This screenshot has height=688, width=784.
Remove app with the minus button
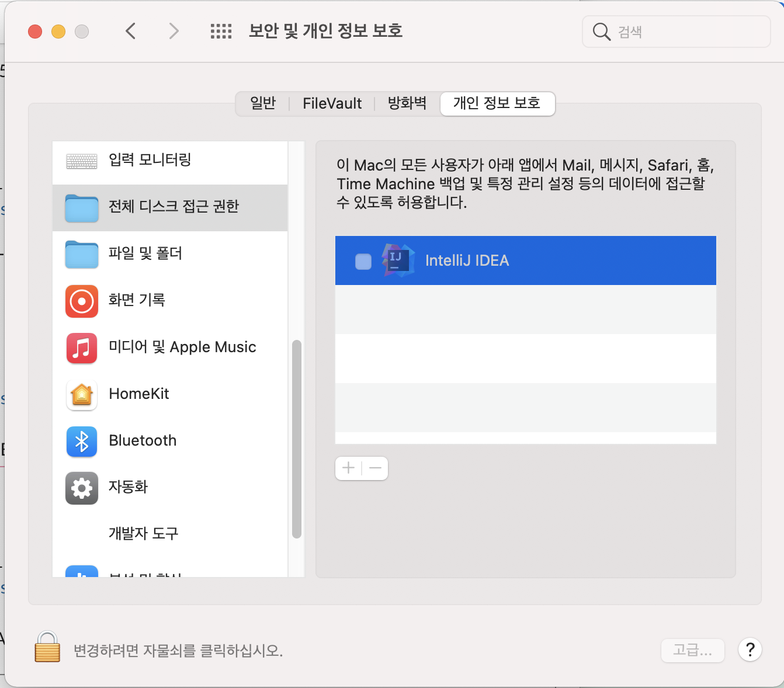click(x=375, y=468)
